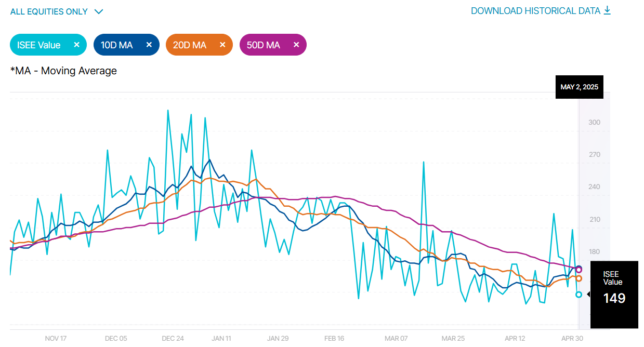The height and width of the screenshot is (347, 644).
Task: Toggle the ISEE Value chip label
Action: pyautogui.click(x=39, y=45)
